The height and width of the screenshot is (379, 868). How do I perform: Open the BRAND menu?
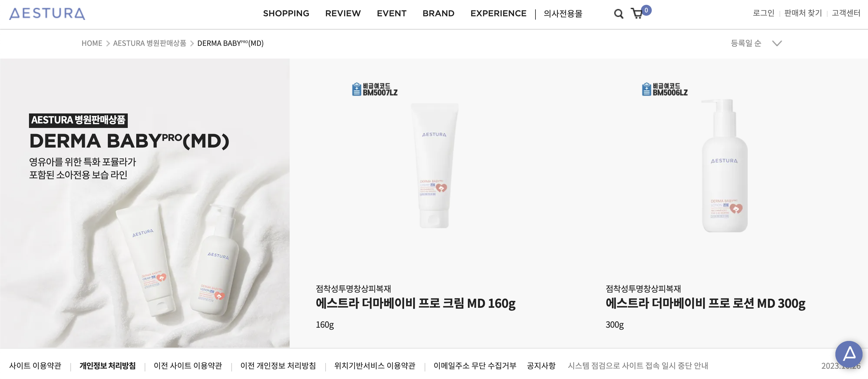[439, 14]
